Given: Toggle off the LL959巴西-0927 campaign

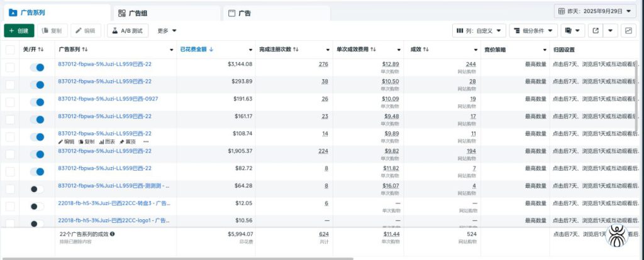Looking at the screenshot, I should pos(37,102).
